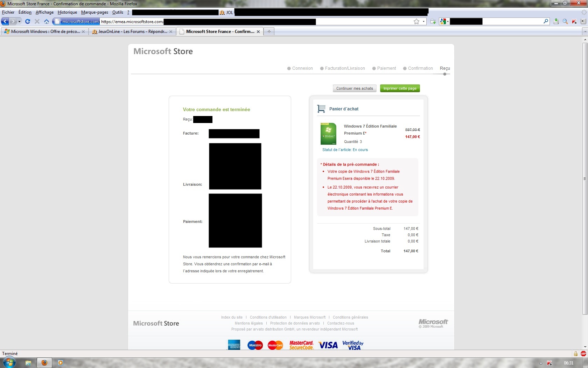
Task: Click the microsoftstore.com site identity button
Action: 76,21
